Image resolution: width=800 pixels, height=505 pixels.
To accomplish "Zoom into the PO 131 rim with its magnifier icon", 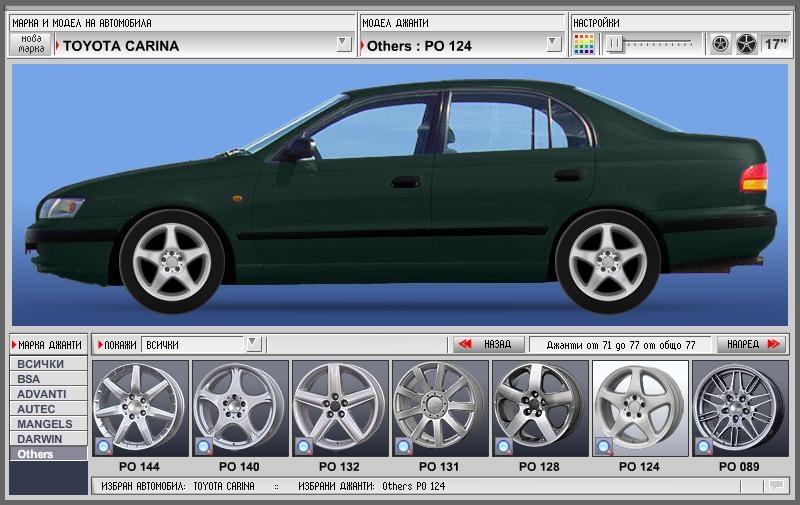I will click(x=404, y=447).
